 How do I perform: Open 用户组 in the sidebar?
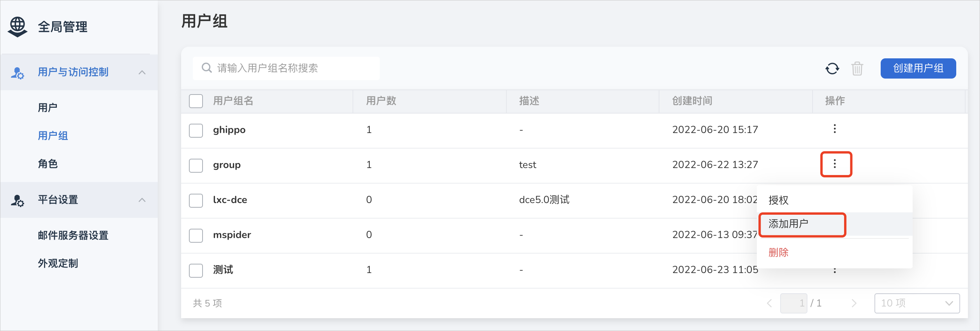click(x=53, y=136)
